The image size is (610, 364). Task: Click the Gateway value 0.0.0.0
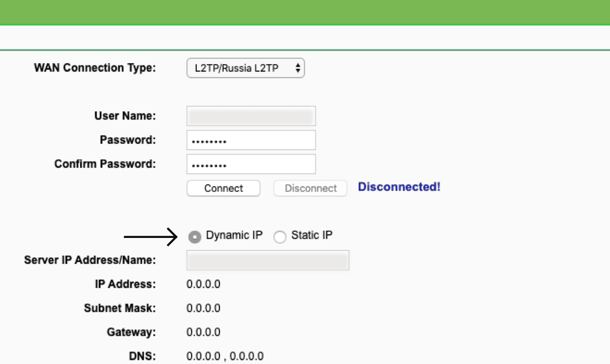(203, 332)
